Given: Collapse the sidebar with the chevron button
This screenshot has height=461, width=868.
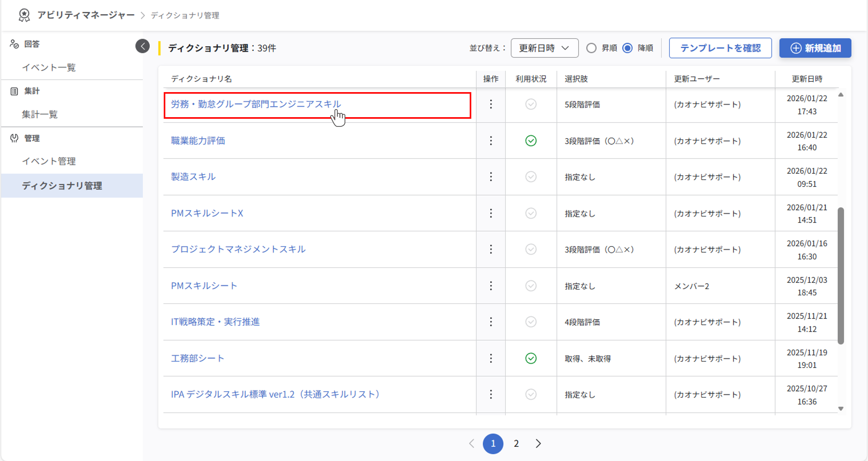Looking at the screenshot, I should [142, 46].
